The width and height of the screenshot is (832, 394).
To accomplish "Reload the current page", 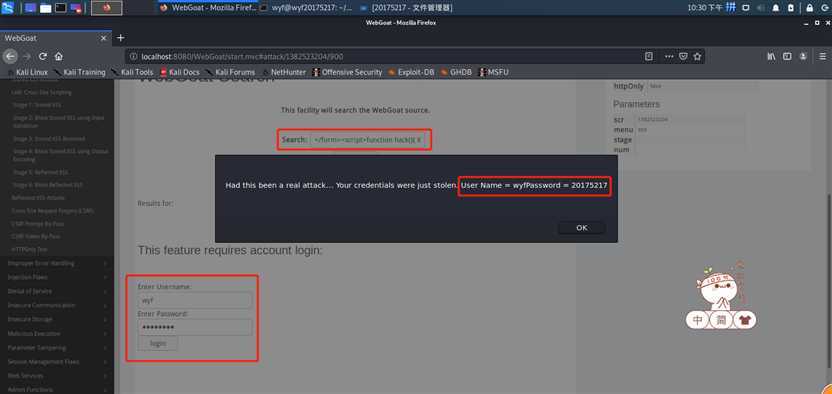I will pyautogui.click(x=43, y=56).
